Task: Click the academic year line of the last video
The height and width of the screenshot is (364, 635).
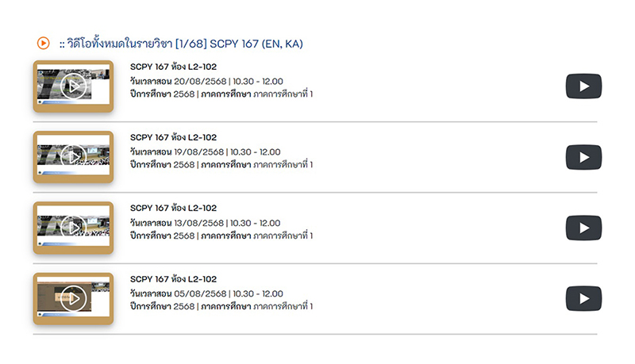Action: [x=221, y=306]
